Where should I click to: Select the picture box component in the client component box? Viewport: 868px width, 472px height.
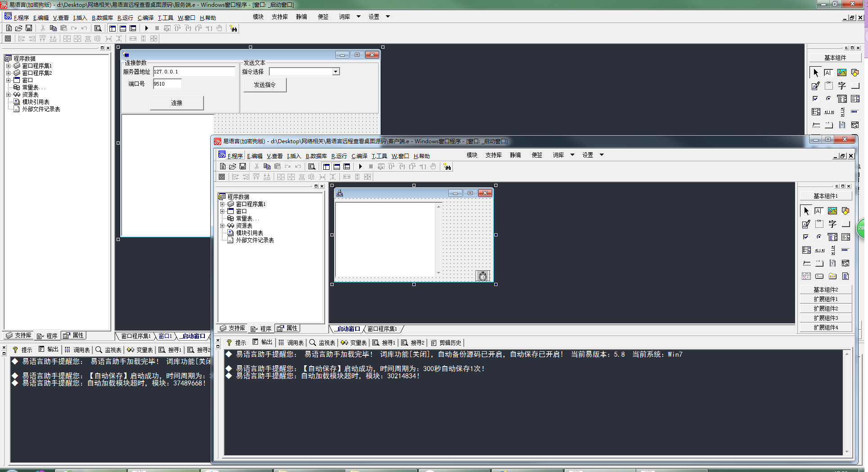(832, 211)
